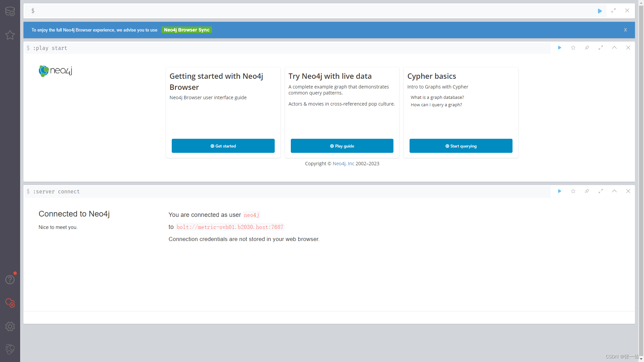Open Browser Settings gear icon

(10, 326)
